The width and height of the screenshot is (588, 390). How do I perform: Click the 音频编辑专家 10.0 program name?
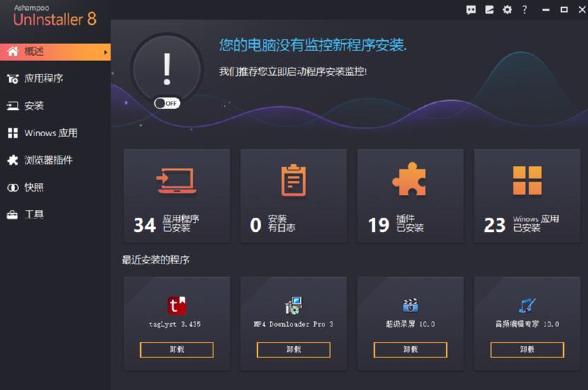(527, 324)
